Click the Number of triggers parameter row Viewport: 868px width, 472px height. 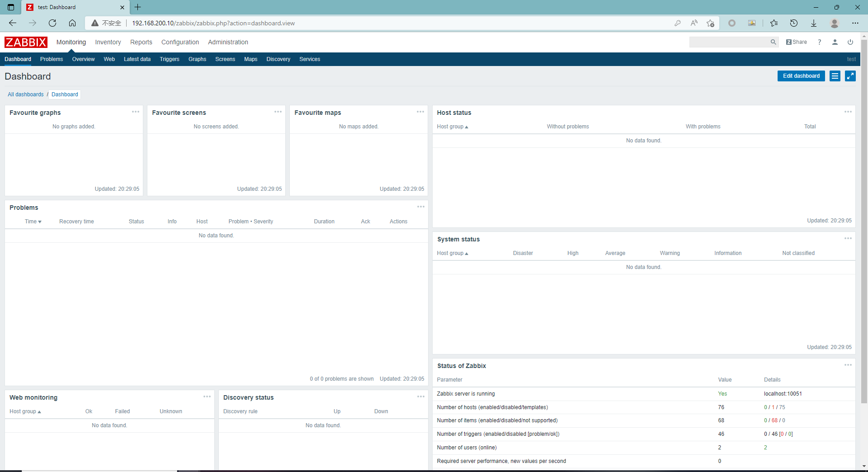click(644, 434)
